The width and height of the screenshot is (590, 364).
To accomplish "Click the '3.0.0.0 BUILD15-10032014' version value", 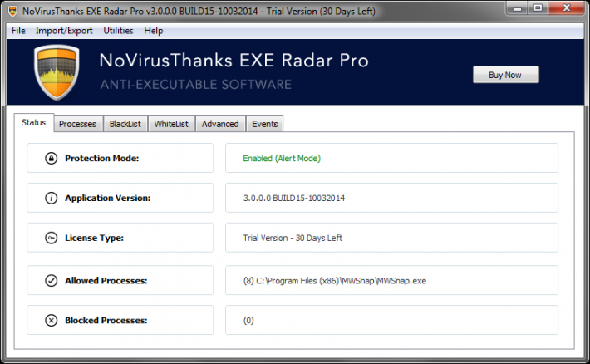I will pyautogui.click(x=294, y=198).
